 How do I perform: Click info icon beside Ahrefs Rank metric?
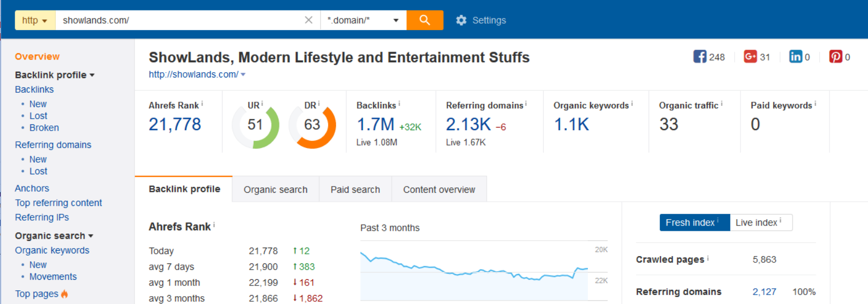click(202, 103)
